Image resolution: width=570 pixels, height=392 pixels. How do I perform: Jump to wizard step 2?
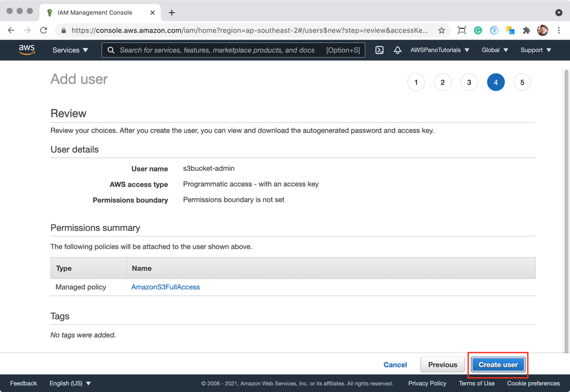click(442, 83)
